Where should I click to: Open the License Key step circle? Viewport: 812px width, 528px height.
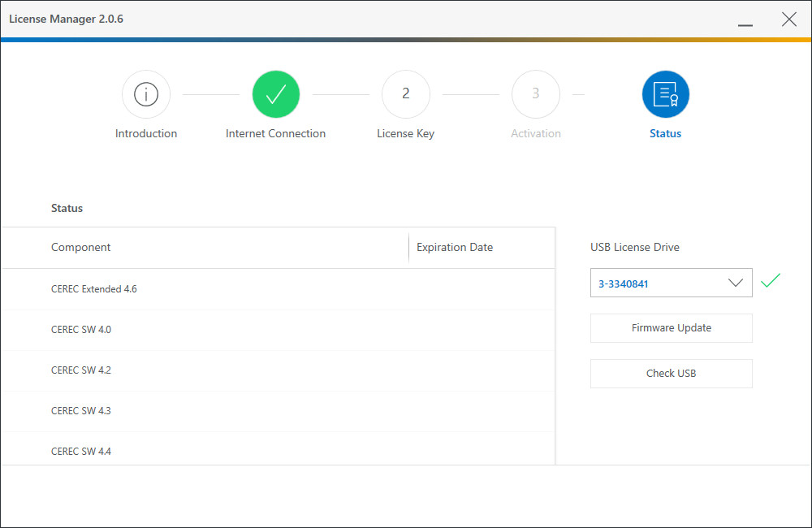click(406, 94)
